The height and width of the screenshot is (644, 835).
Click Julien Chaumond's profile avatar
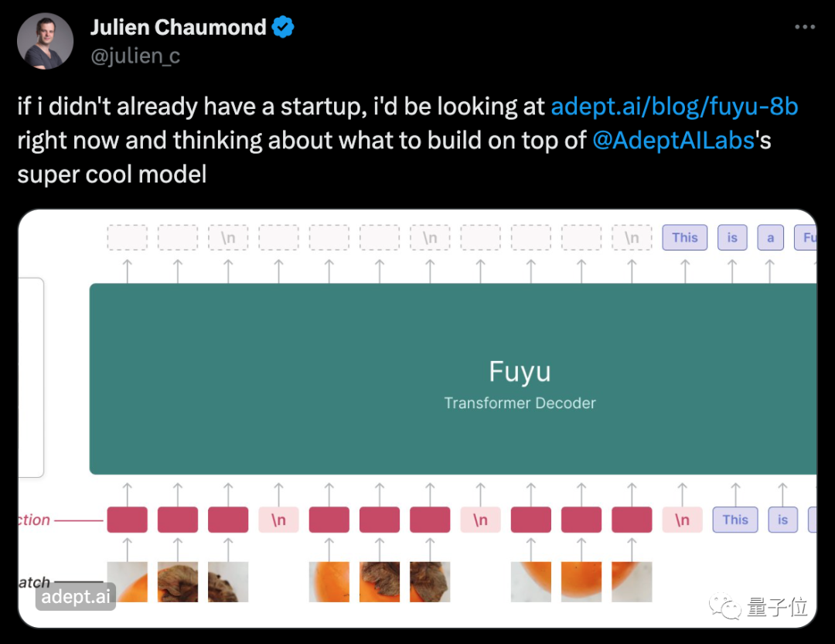tap(46, 41)
